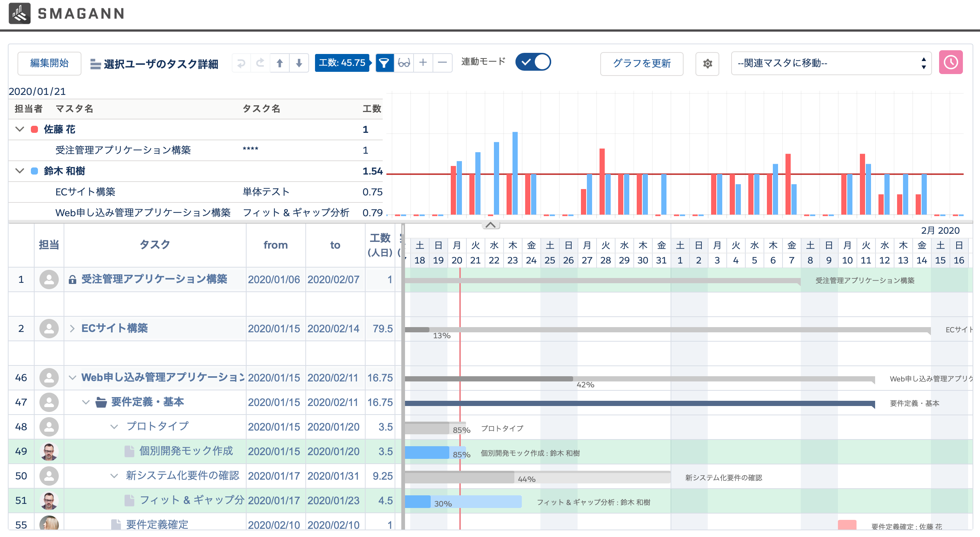Click the 編集開始 button
Viewport: 980px width, 537px height.
(x=49, y=63)
